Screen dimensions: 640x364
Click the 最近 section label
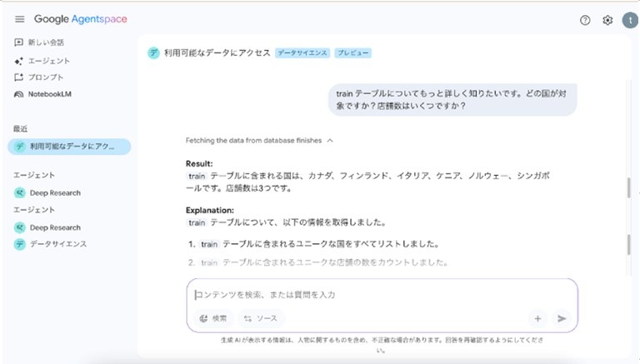[x=20, y=129]
